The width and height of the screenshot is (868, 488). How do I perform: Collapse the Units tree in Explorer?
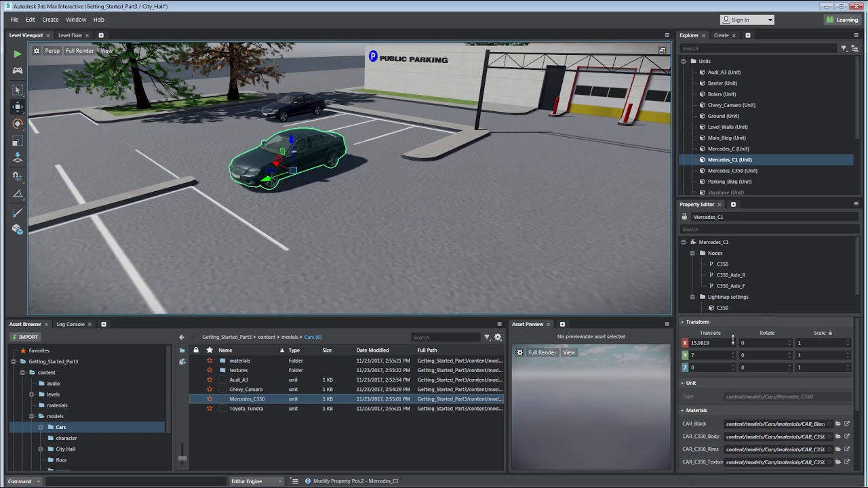click(x=684, y=61)
